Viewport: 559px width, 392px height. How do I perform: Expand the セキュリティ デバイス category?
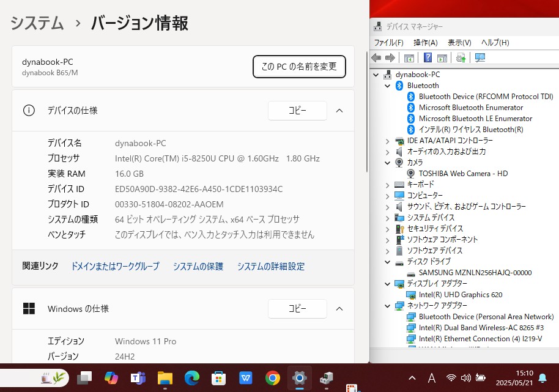pos(388,229)
